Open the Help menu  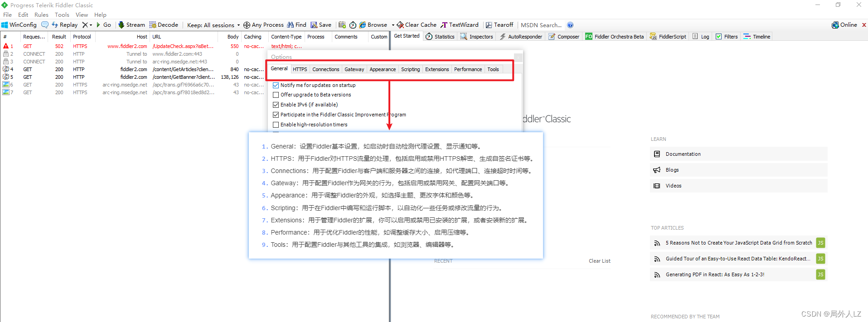tap(100, 15)
